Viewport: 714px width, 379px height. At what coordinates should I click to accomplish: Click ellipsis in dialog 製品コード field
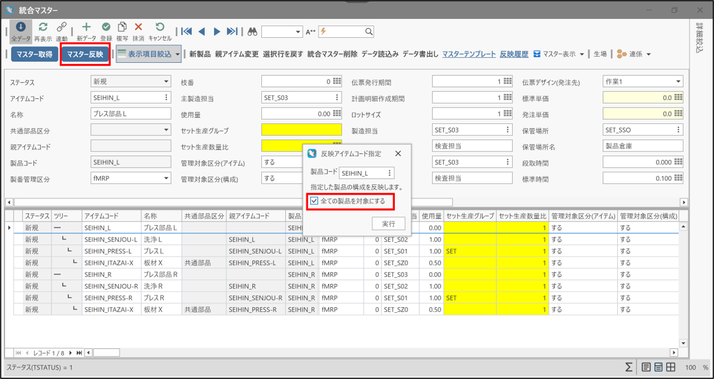[x=389, y=173]
